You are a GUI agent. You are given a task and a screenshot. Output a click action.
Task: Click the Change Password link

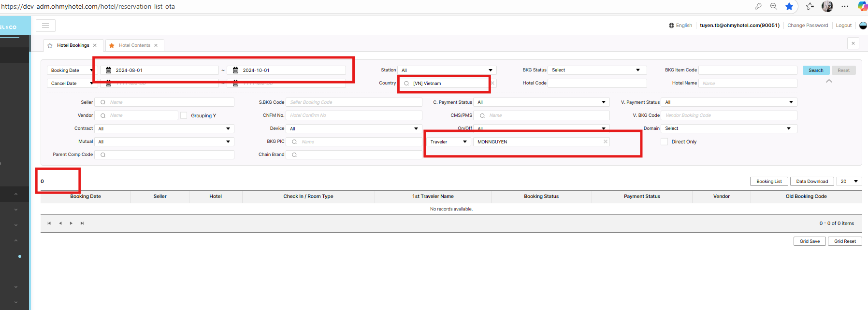coord(808,26)
